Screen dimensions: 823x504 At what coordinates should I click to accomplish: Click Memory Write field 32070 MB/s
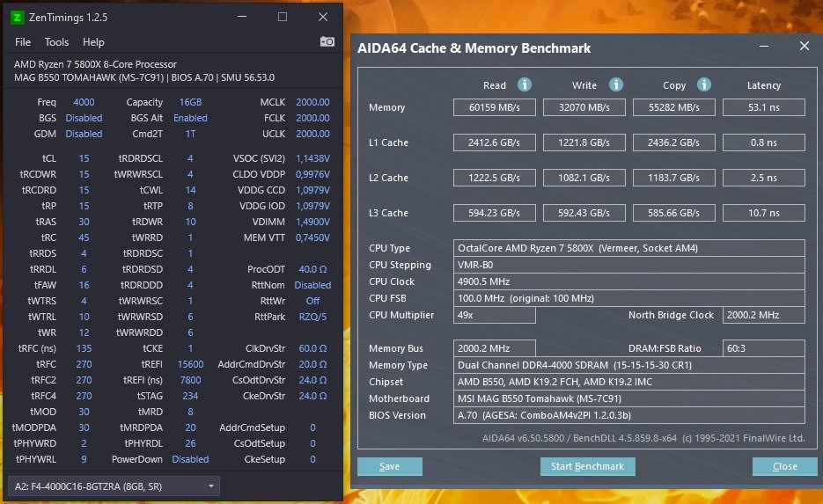click(584, 107)
